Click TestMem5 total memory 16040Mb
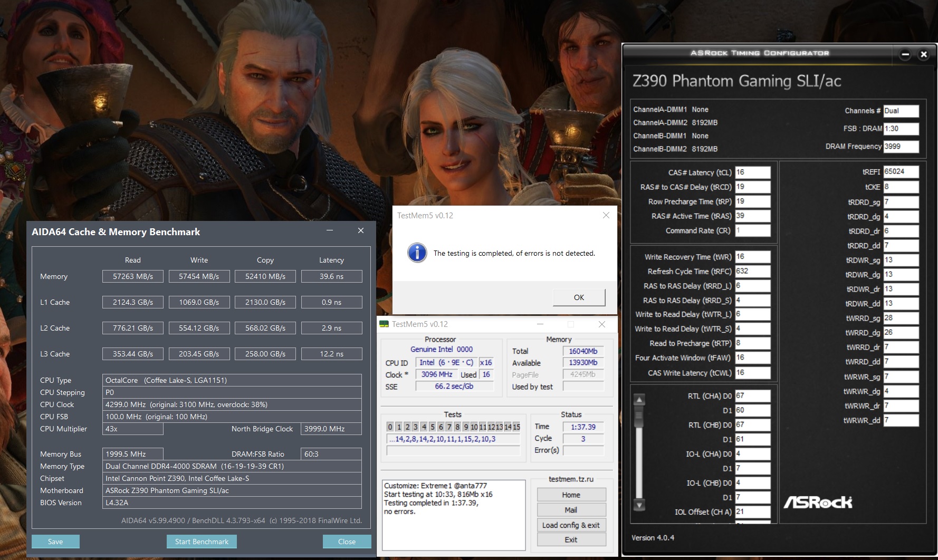The image size is (938, 560). tap(583, 351)
